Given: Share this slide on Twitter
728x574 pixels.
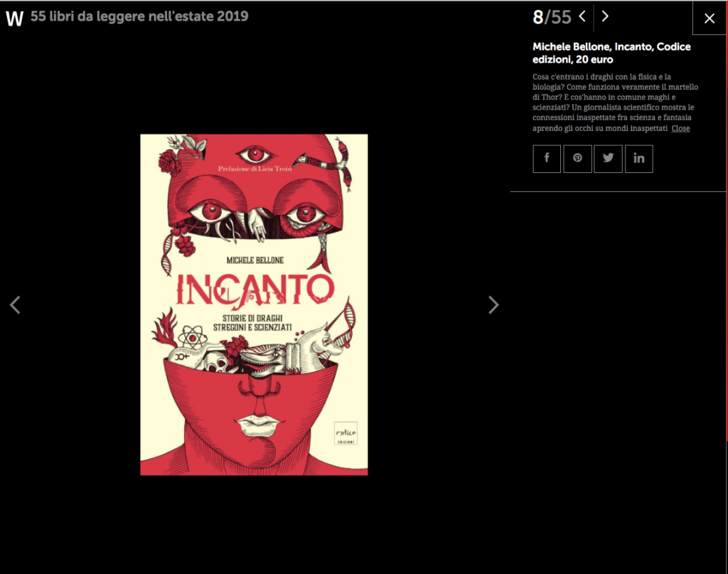Looking at the screenshot, I should (608, 158).
